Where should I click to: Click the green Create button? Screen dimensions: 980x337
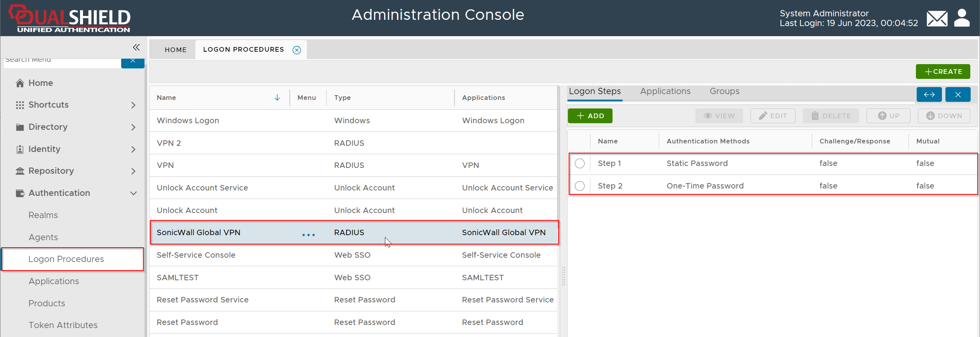pos(943,72)
